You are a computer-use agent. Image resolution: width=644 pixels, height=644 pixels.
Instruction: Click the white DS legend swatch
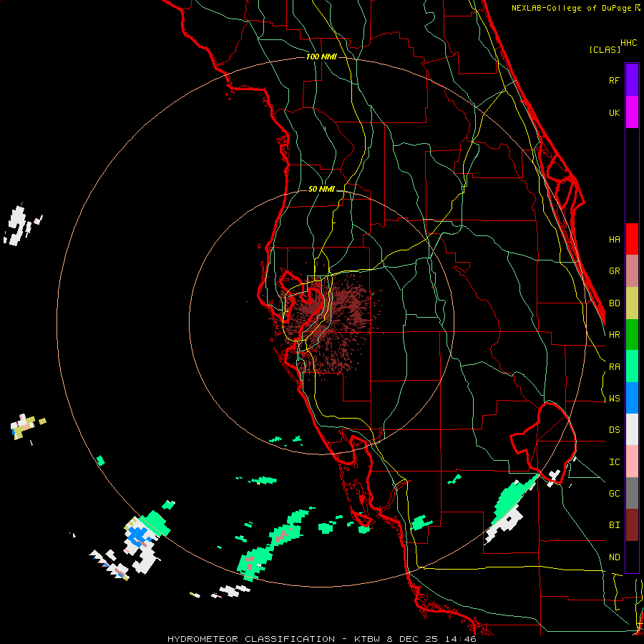(x=632, y=429)
